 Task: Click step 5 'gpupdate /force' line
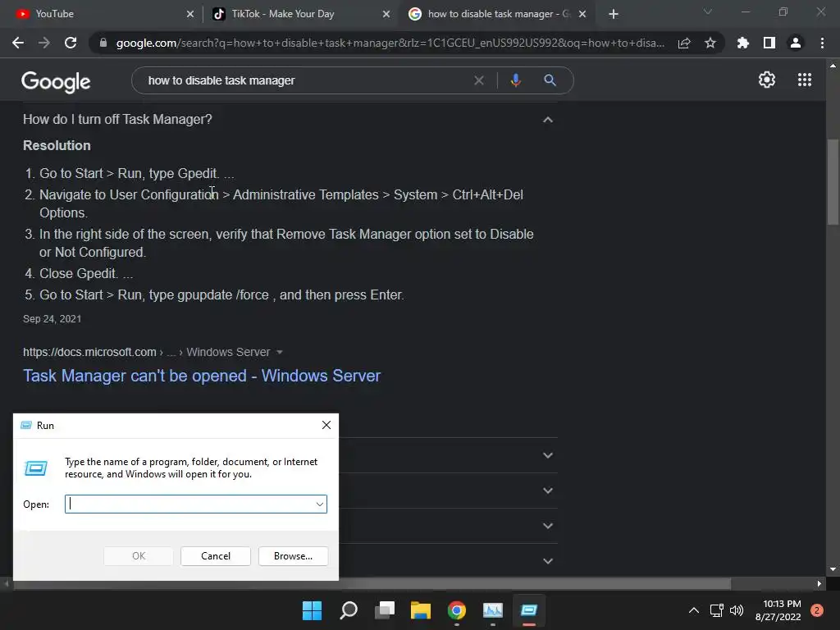[x=221, y=295]
